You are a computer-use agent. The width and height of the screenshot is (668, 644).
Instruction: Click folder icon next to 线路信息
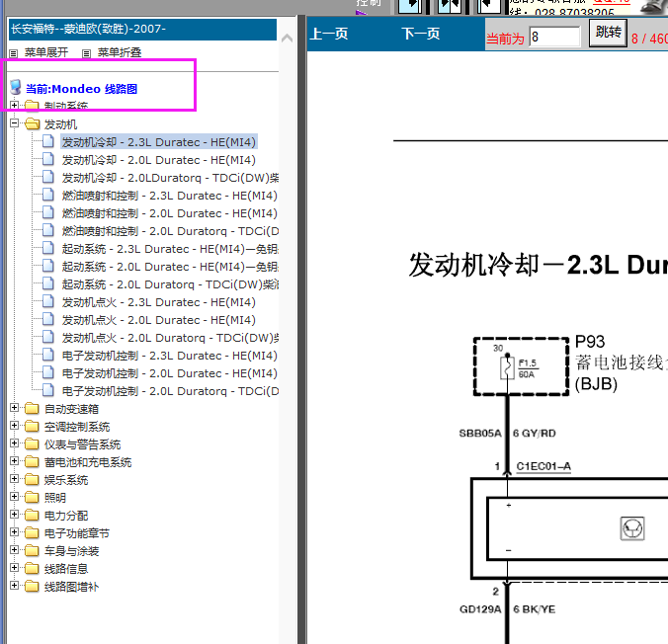point(32,569)
